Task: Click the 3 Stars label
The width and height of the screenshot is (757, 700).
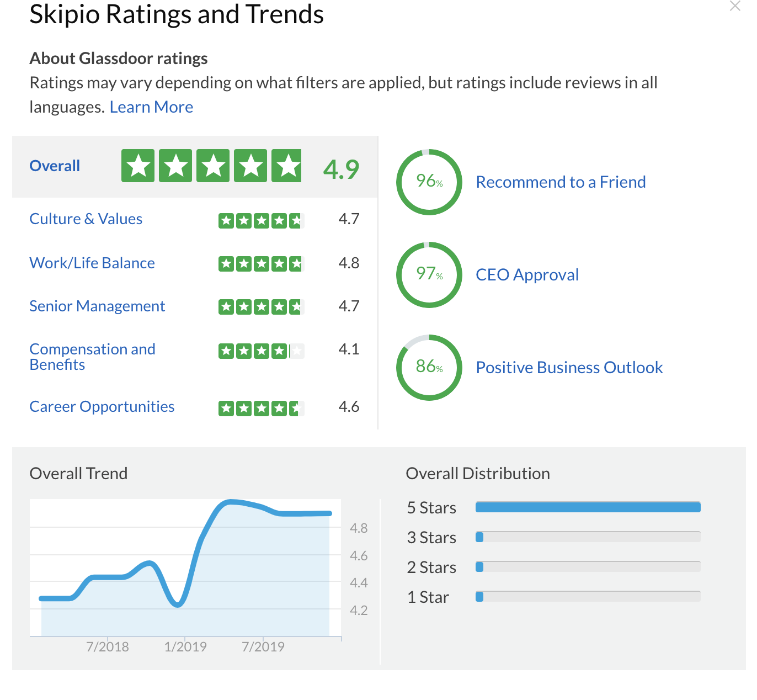Action: tap(431, 538)
